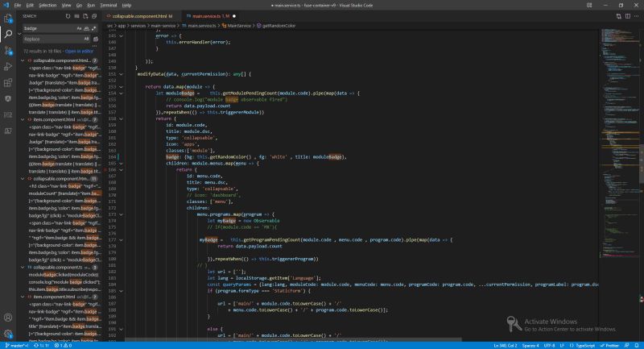The image size is (644, 349).
Task: Fold the code block at line 185
Action: [x=122, y=291]
